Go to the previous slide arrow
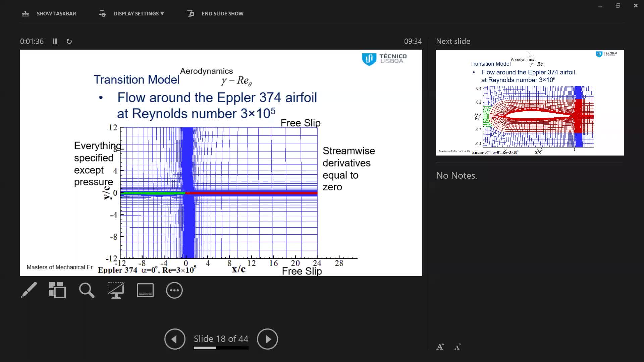Viewport: 644px width, 362px height. (x=175, y=339)
